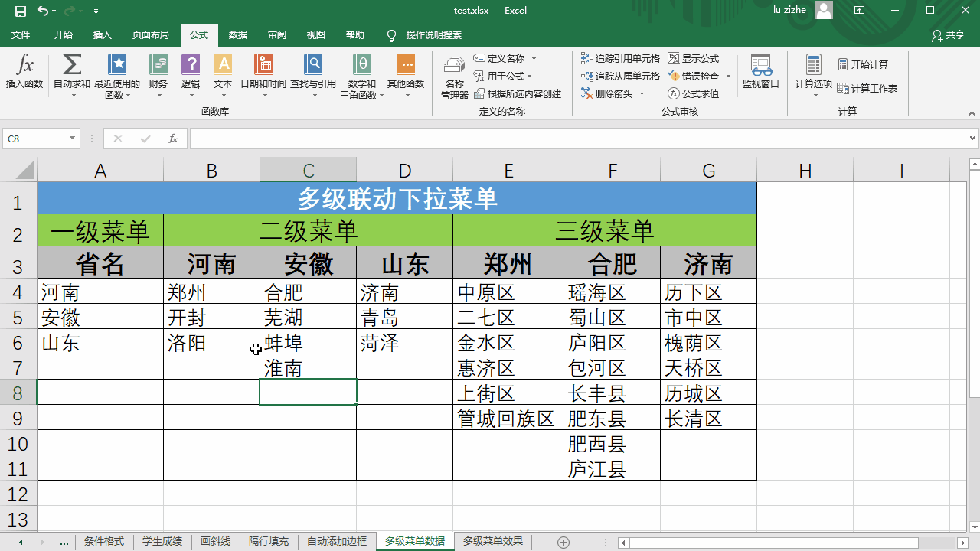980x551 pixels.
Task: Open Ribbon Display Options button
Action: tap(861, 11)
